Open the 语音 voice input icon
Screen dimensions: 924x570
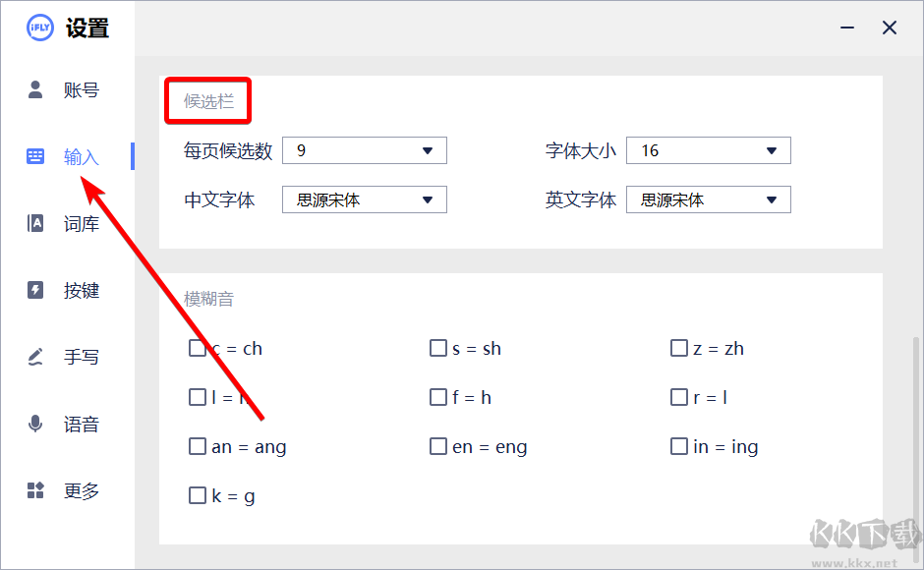35,424
